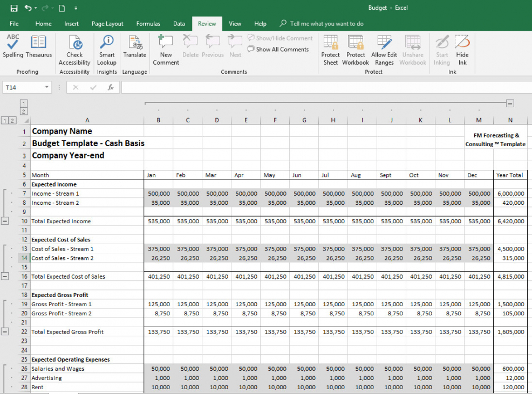532x394 pixels.
Task: Open the Page Layout tab
Action: click(107, 24)
